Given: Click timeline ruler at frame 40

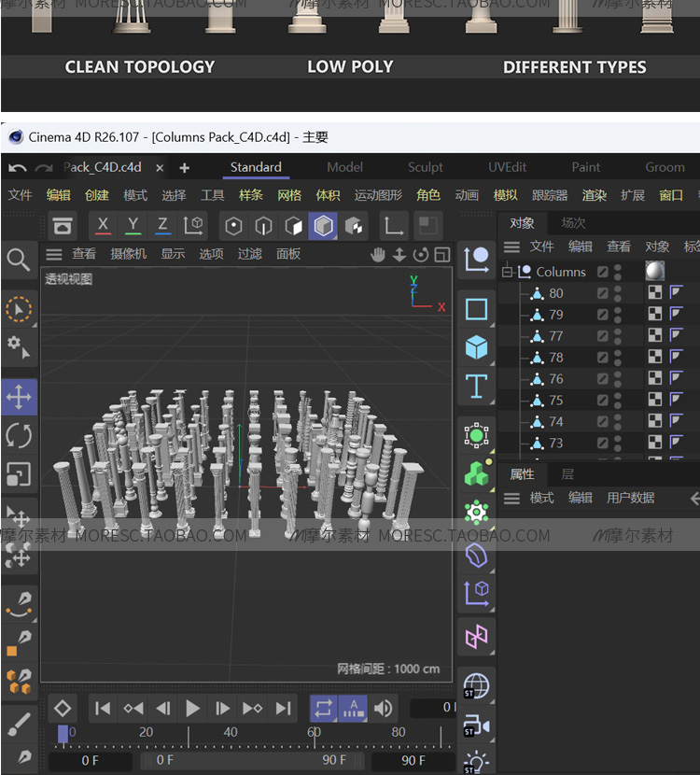Looking at the screenshot, I should [231, 732].
